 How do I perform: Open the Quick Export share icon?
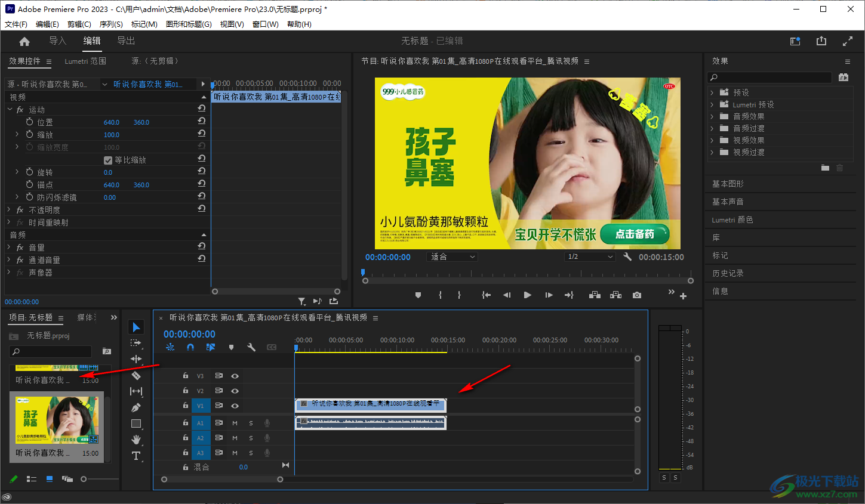tap(821, 41)
